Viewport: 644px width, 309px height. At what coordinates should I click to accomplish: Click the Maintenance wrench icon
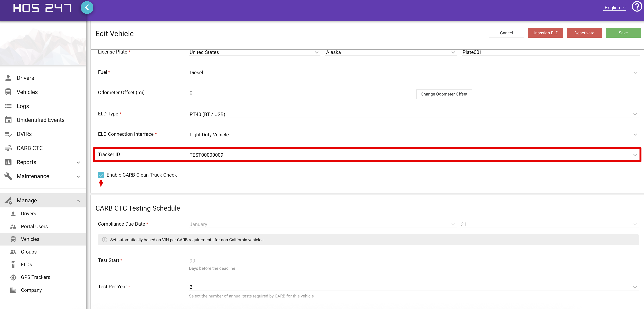[8, 176]
